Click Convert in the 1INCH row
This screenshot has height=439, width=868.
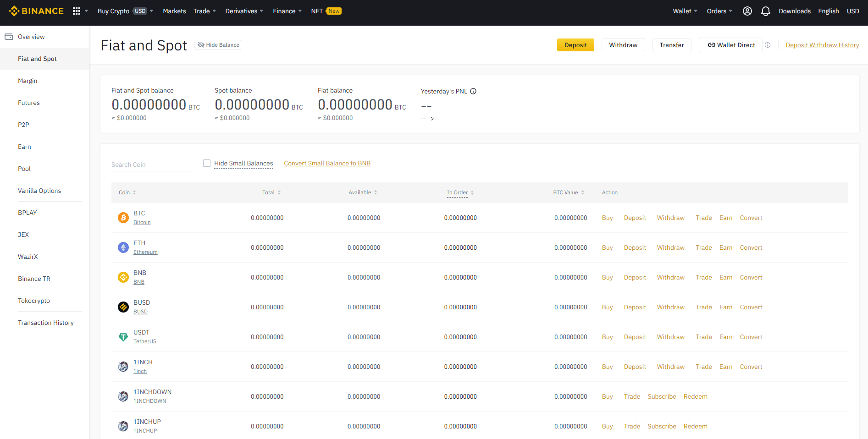pos(751,367)
